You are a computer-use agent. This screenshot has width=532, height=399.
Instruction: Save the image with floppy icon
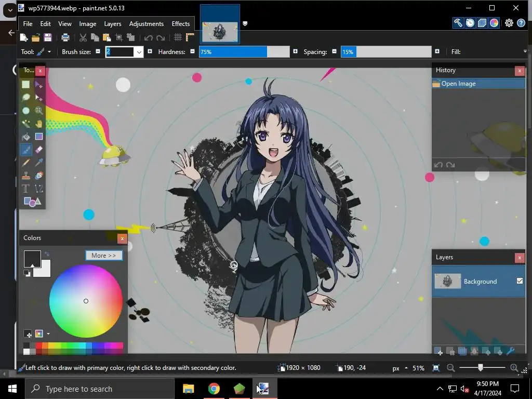coord(48,37)
